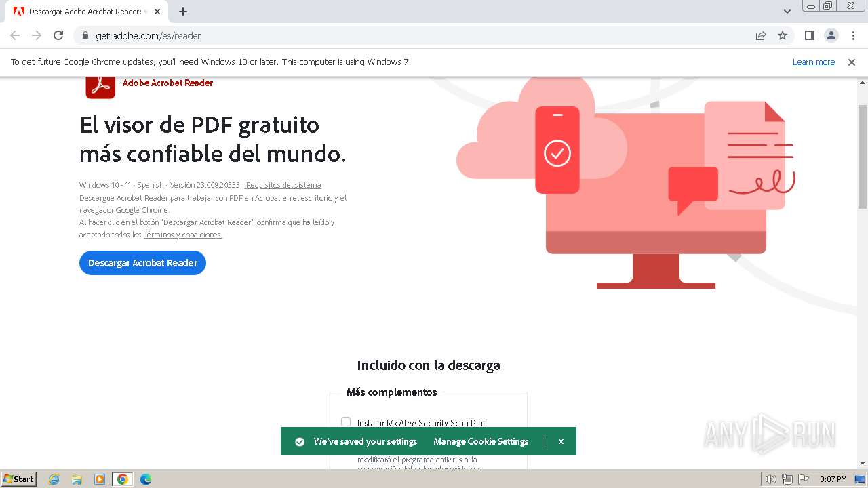Viewport: 868px width, 488px height.
Task: Open Microsoft Edge from the taskbar
Action: (146, 479)
